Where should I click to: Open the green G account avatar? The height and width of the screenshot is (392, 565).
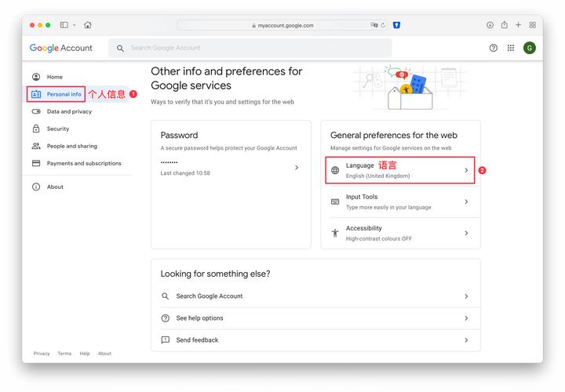pos(530,48)
